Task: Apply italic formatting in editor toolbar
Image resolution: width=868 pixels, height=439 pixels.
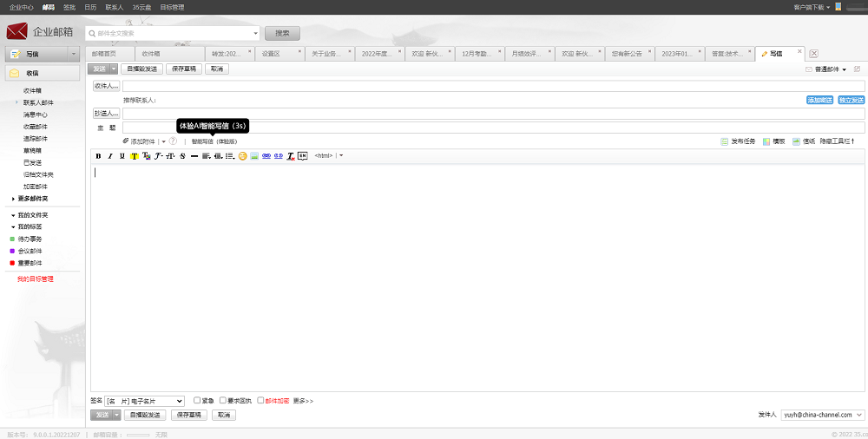Action: tap(110, 156)
